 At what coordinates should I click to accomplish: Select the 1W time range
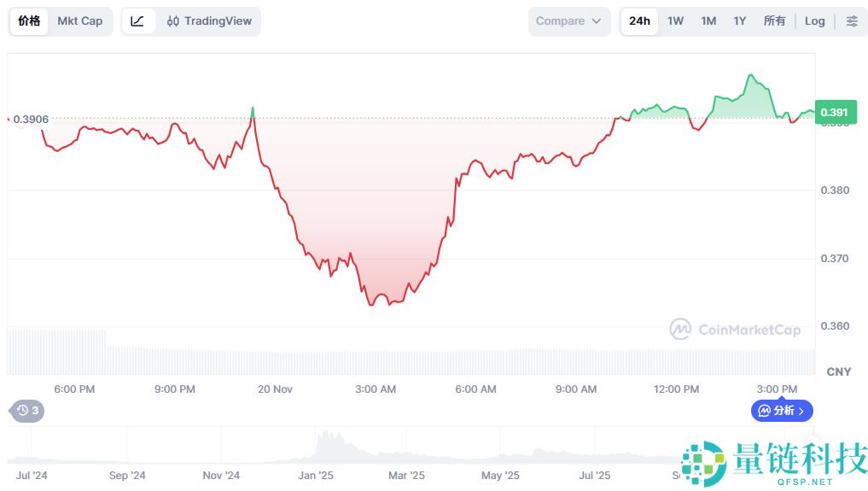click(x=675, y=21)
